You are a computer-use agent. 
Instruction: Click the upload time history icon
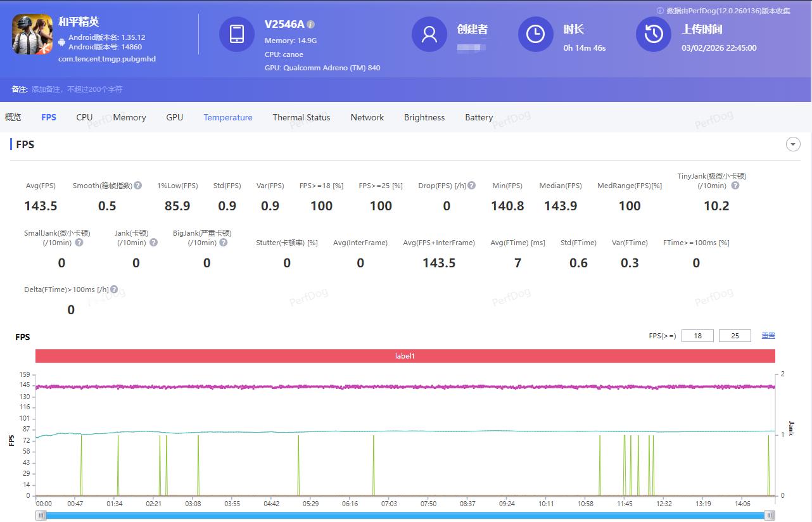(654, 34)
